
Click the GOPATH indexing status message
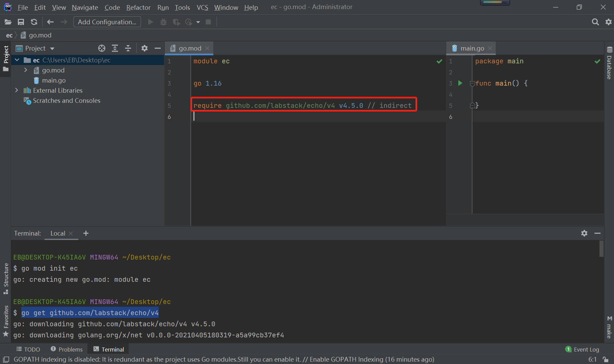224,359
